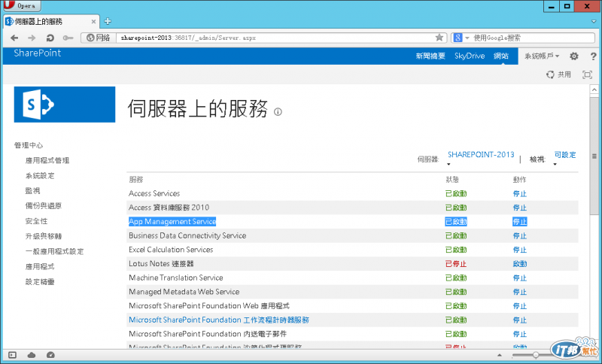Go forward with the browser forward arrow

coord(32,38)
